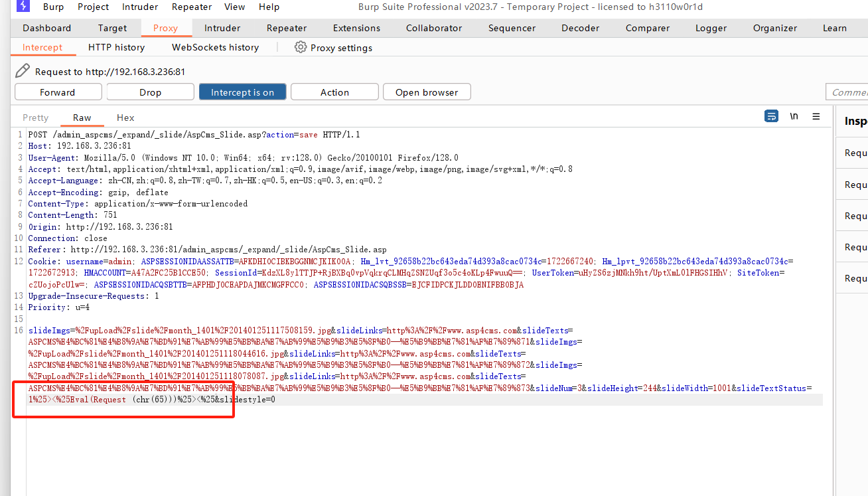This screenshot has width=868, height=496.
Task: Switch to the Dashboard tab
Action: [47, 28]
